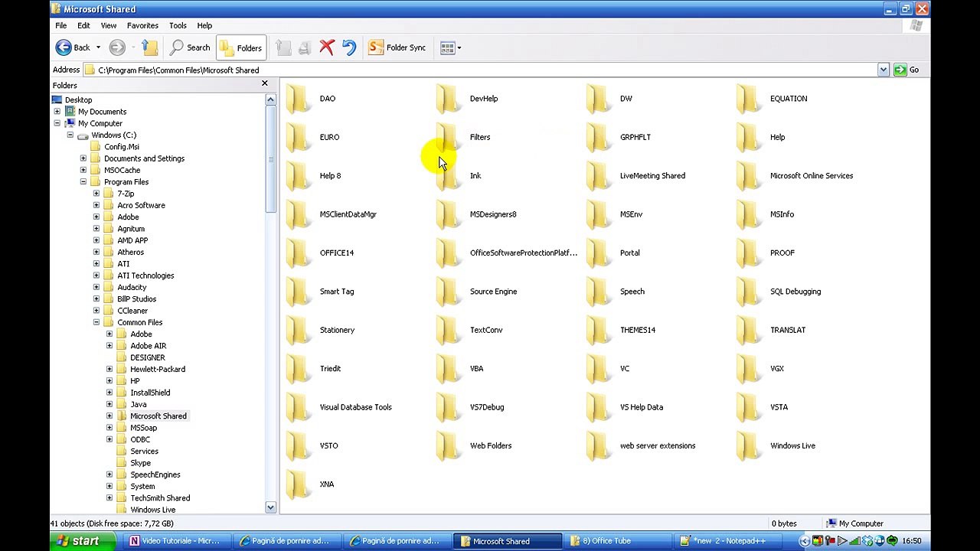Collapse the Common Files tree node

(x=96, y=322)
